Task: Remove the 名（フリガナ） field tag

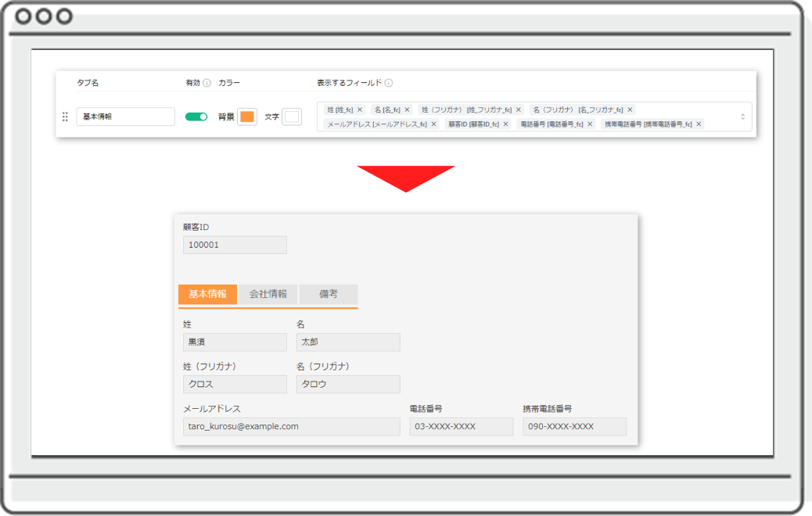Action: click(x=631, y=110)
